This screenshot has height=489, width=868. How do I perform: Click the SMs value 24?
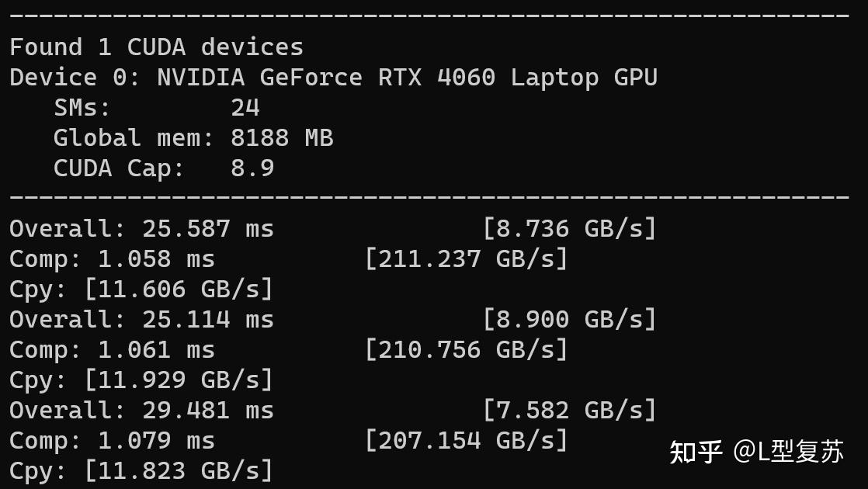[x=245, y=108]
